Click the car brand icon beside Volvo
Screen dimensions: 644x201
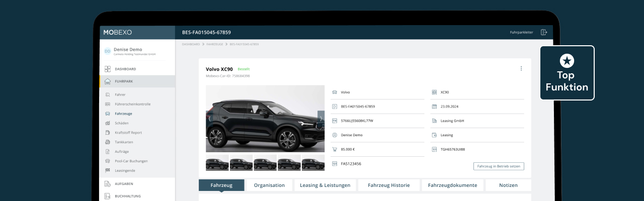click(335, 92)
